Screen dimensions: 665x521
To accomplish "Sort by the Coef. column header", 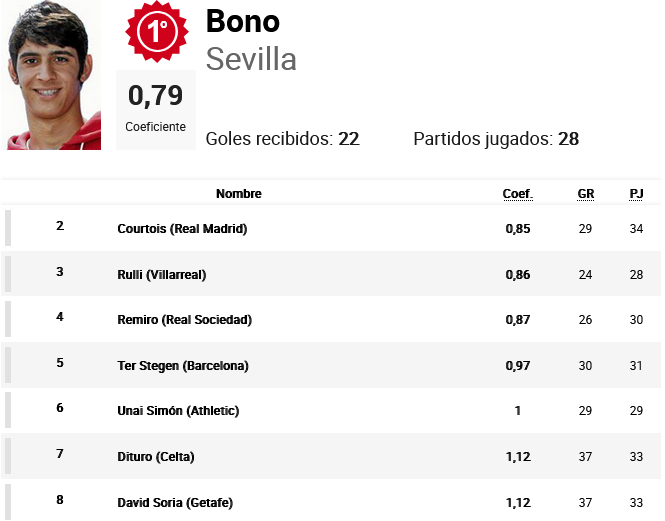I will click(517, 194).
